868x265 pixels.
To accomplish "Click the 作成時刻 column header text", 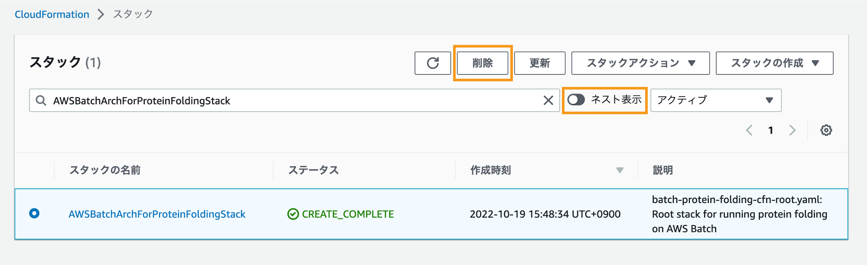I will pyautogui.click(x=491, y=170).
